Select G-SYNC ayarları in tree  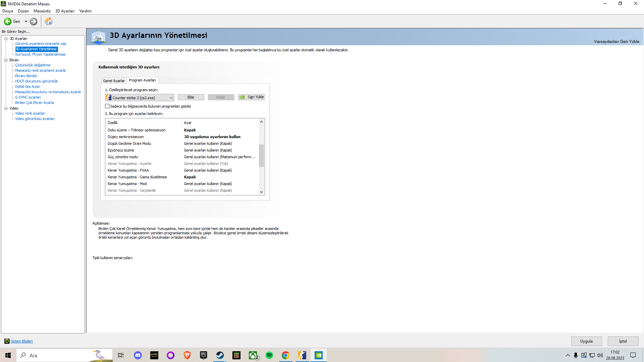click(x=28, y=97)
